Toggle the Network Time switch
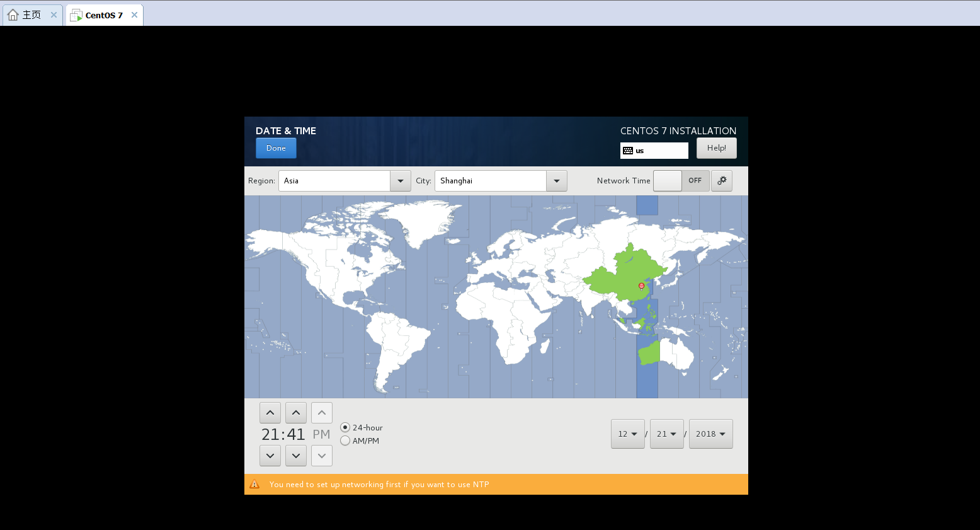 (x=681, y=181)
